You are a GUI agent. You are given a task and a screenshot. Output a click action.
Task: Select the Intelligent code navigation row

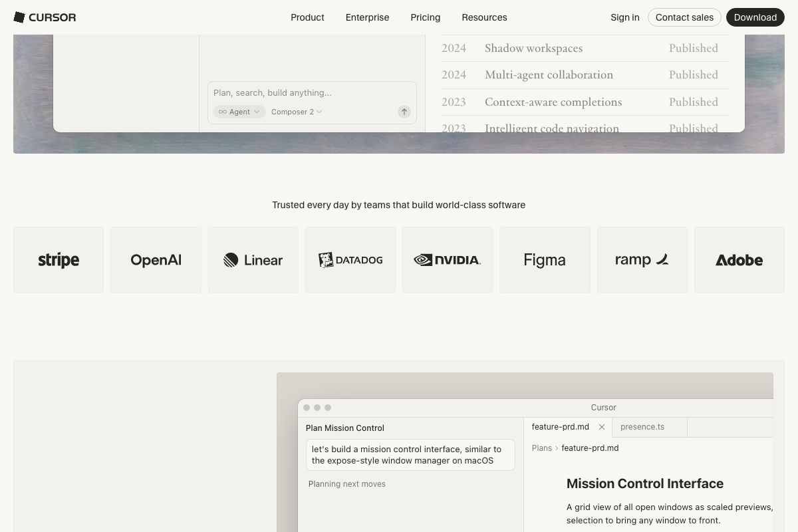coord(585,125)
